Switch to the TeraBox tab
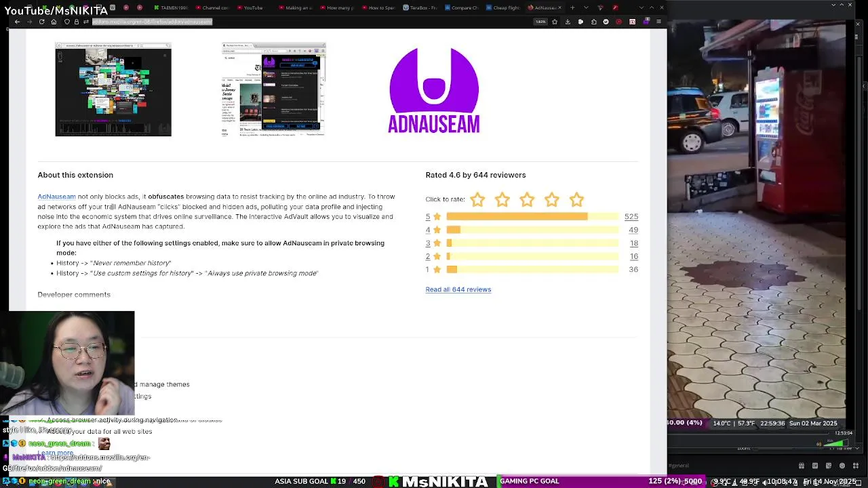The image size is (868, 488). (420, 7)
